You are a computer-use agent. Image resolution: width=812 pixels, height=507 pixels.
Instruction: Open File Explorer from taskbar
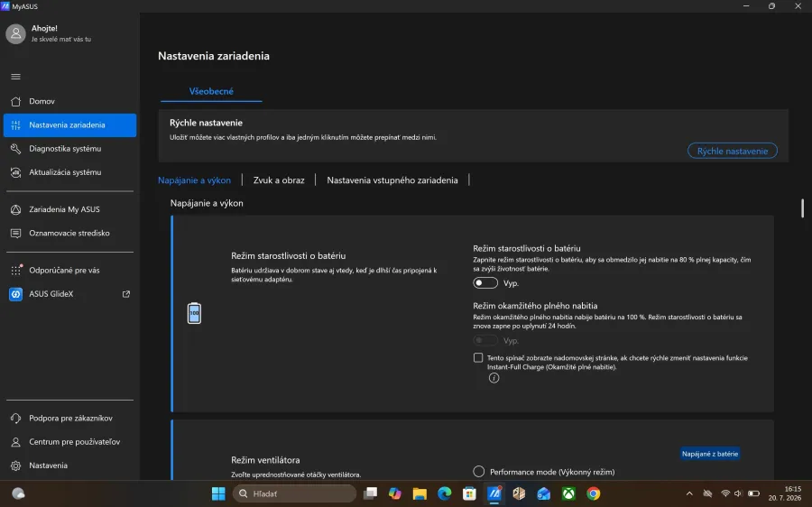click(420, 493)
